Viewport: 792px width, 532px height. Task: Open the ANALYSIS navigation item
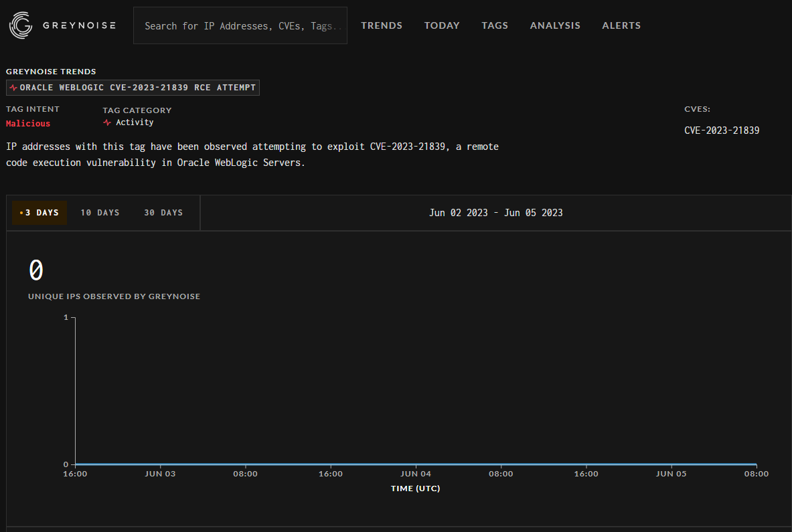coord(555,25)
